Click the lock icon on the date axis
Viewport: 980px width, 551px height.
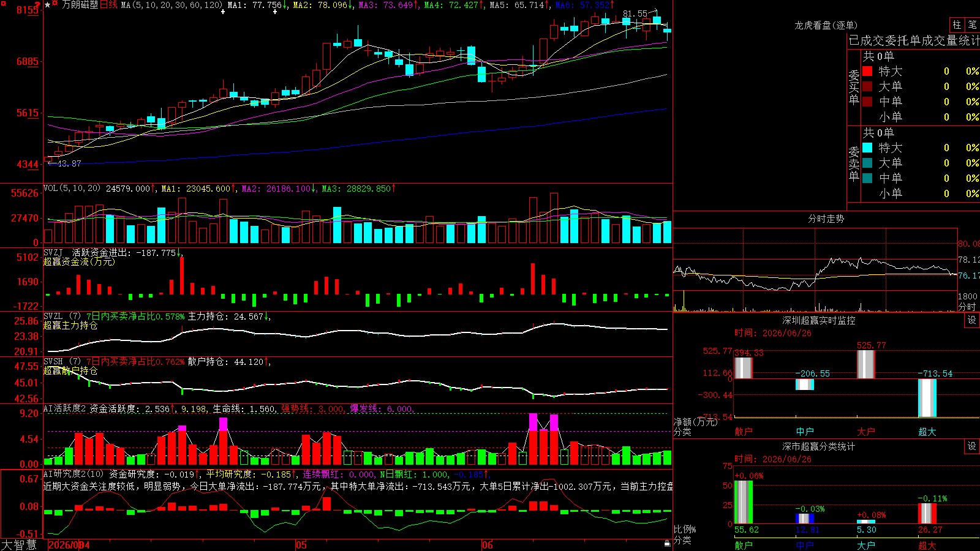click(x=668, y=543)
